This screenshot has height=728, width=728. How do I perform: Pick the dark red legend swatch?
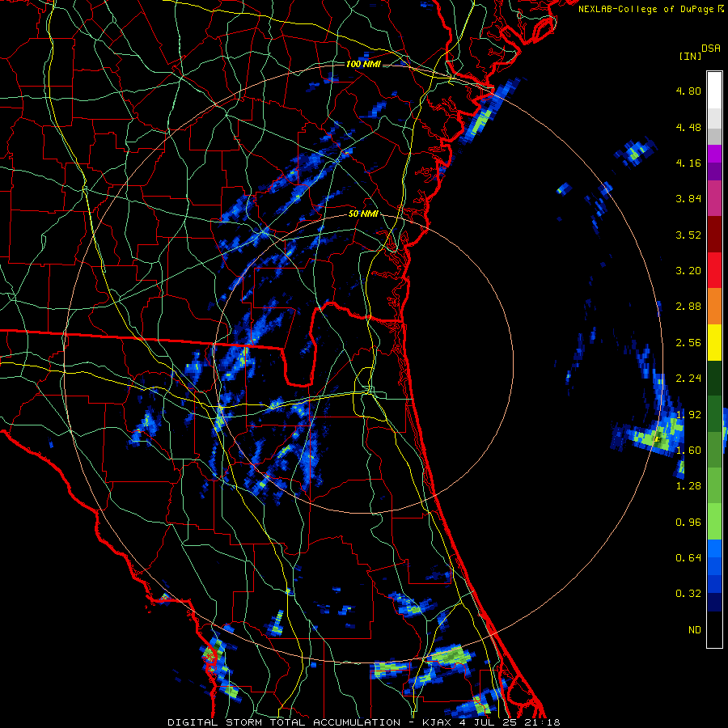point(714,235)
